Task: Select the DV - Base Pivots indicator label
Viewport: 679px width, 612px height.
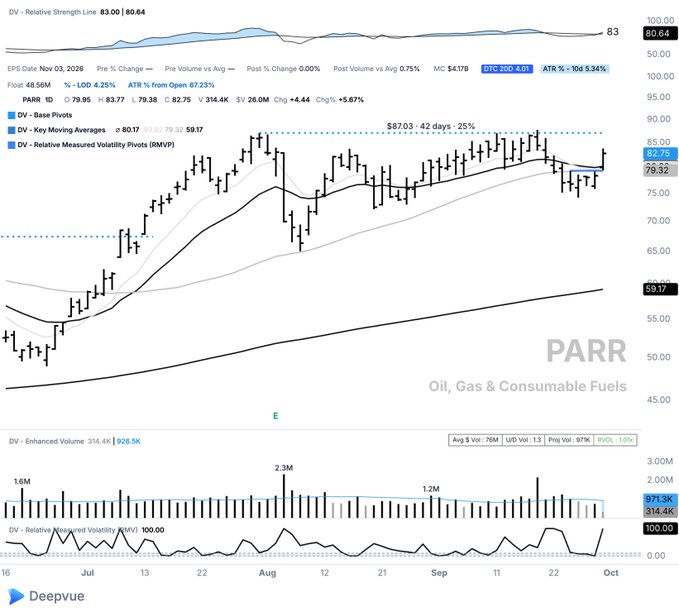Action: pos(45,115)
